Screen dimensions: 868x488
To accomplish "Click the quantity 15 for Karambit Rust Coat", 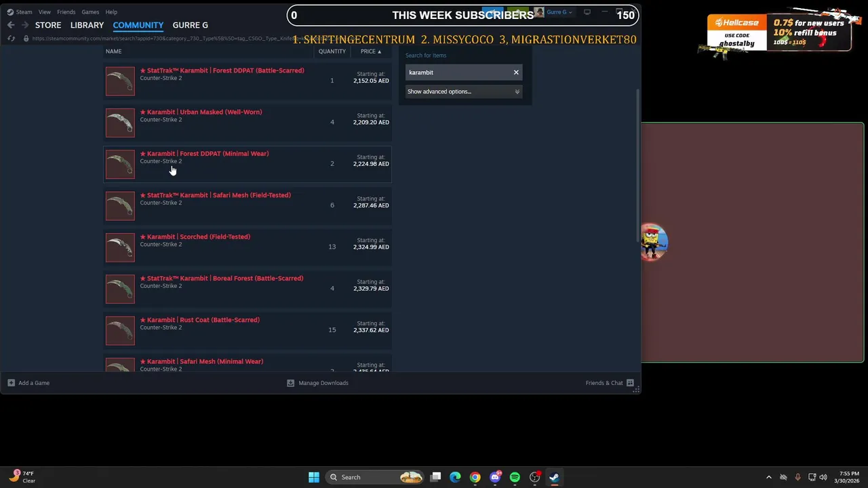I will click(x=332, y=330).
